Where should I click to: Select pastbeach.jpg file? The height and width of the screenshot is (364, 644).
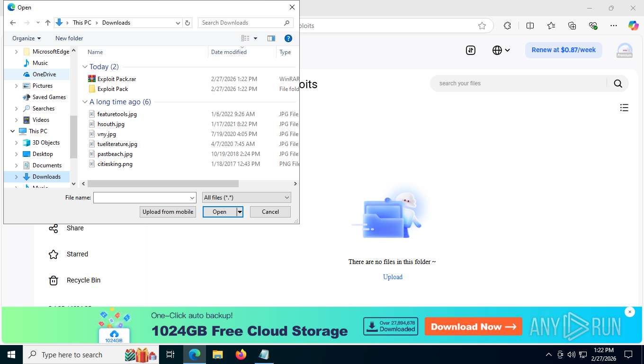coord(115,154)
